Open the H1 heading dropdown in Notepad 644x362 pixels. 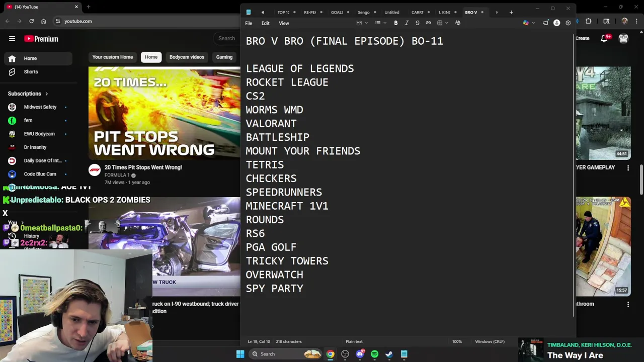click(x=362, y=23)
